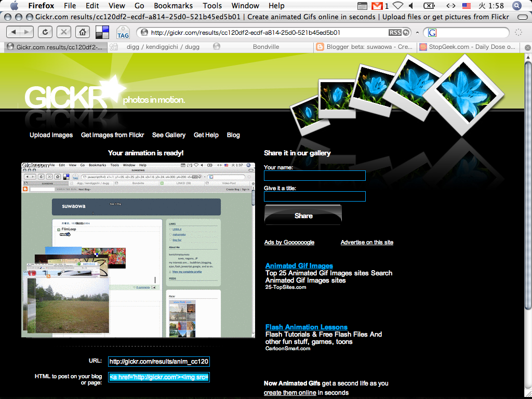Open the US flag input menu
Screen dimensions: 532x399
[467, 6]
